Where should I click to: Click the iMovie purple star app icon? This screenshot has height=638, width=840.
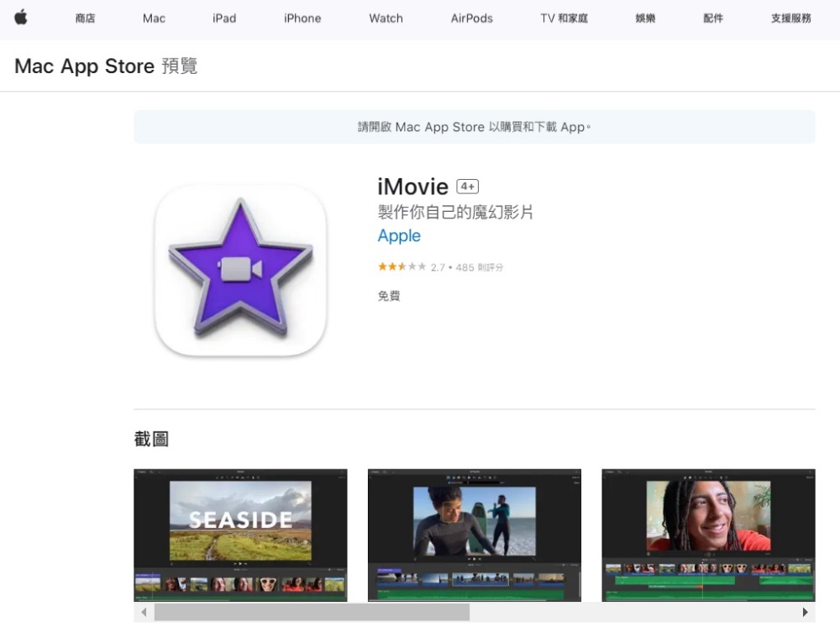(x=240, y=270)
